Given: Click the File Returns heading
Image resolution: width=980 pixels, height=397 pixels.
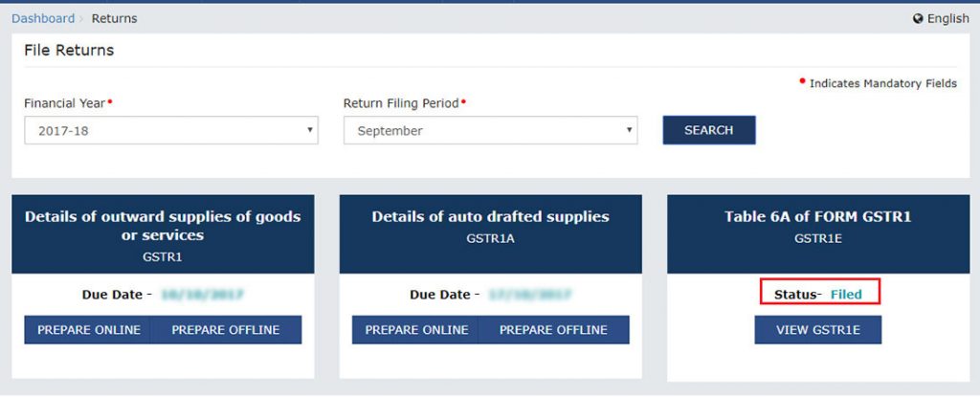Looking at the screenshot, I should [x=69, y=50].
